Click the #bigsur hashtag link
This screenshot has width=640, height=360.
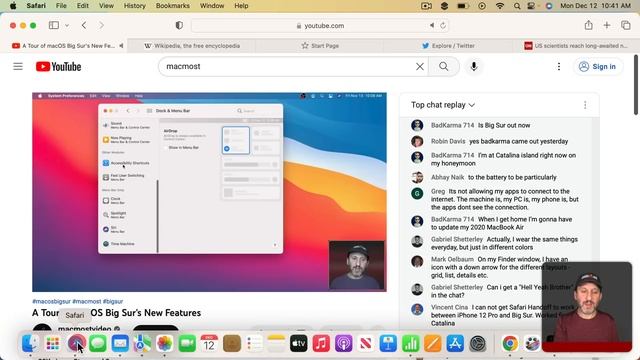[113, 301]
